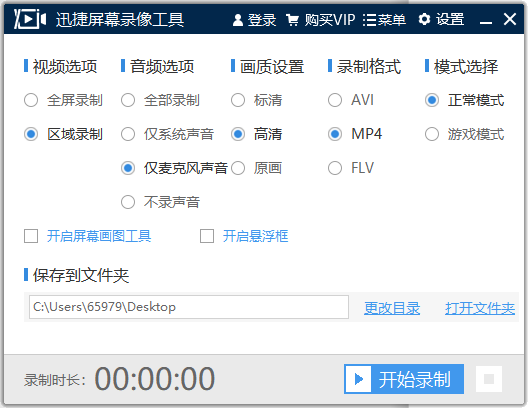Minimize the recorder window
The width and height of the screenshot is (528, 408).
486,22
